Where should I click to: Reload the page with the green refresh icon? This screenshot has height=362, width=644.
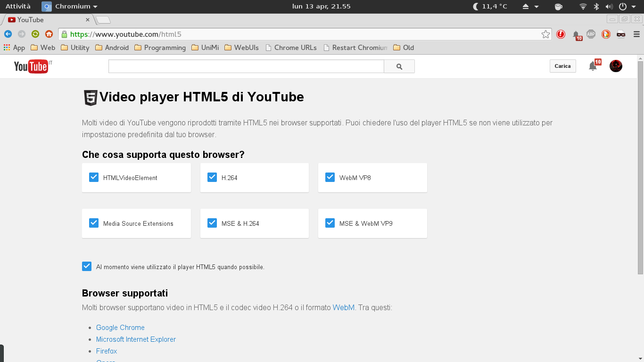[35, 34]
